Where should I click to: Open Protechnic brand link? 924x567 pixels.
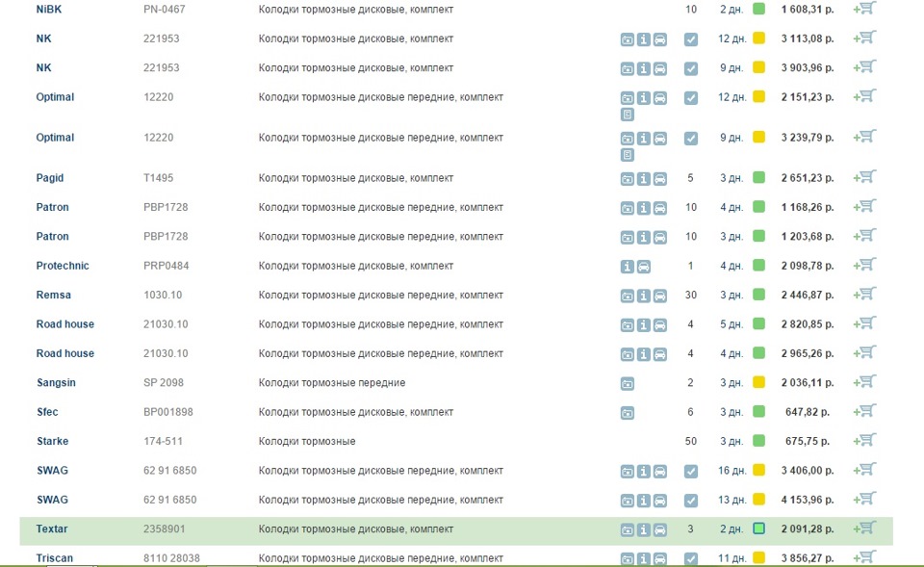63,266
